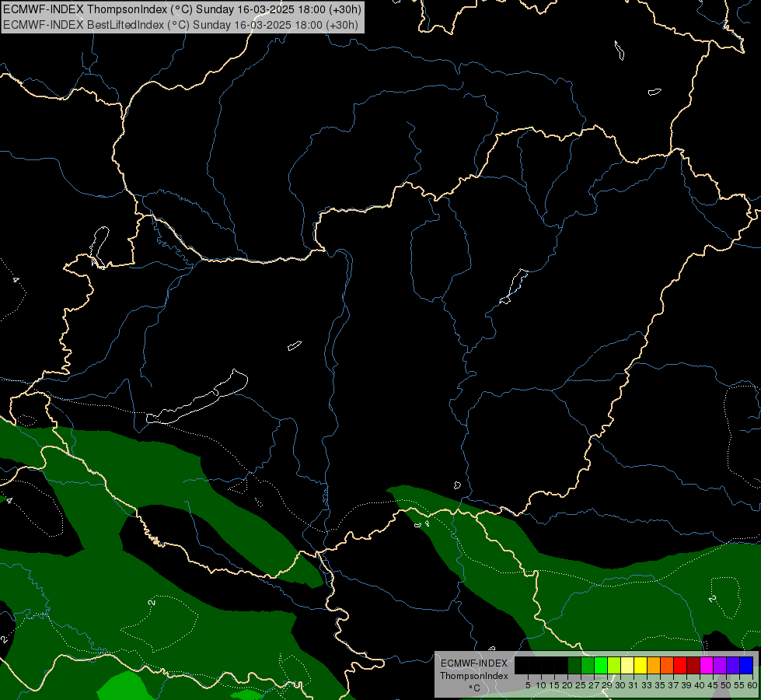
Task: Click the legend scale value 10
Action: [541, 685]
